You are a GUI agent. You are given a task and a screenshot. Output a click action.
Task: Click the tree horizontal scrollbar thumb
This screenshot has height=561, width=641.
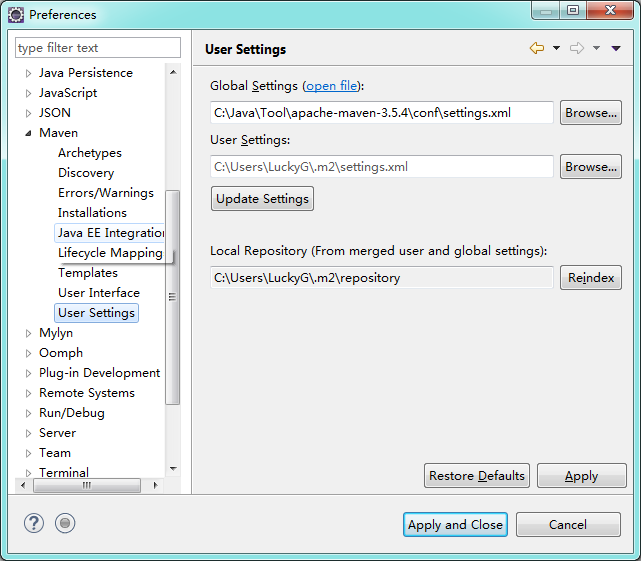tap(87, 485)
